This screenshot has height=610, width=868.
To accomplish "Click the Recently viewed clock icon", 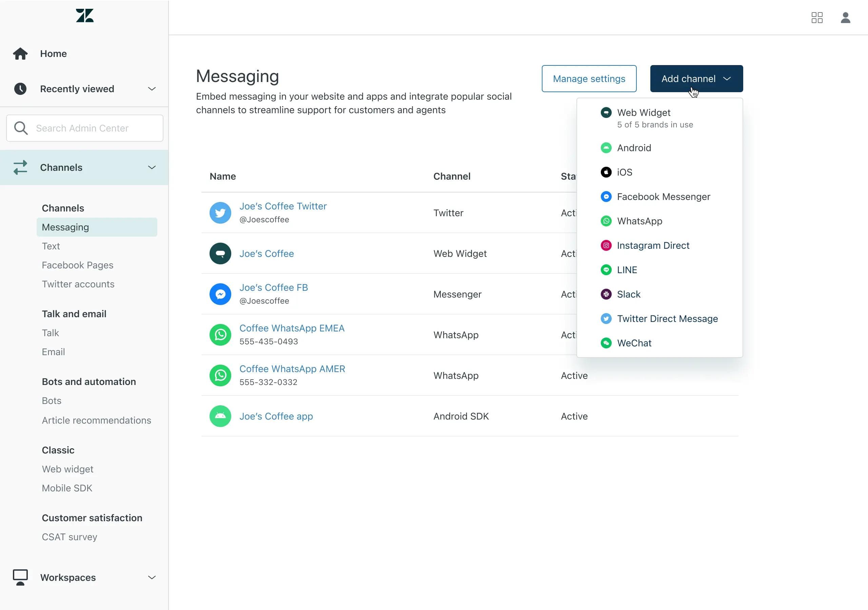I will point(20,88).
